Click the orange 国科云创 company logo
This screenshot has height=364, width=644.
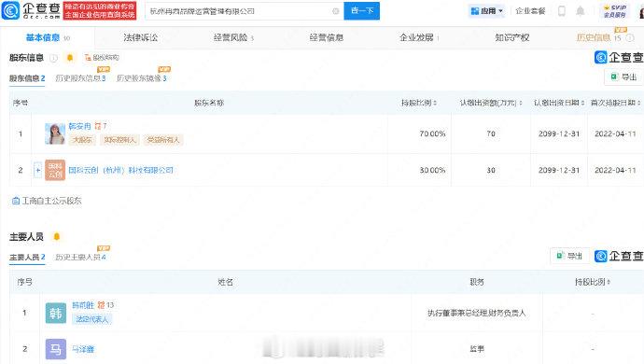pos(55,170)
